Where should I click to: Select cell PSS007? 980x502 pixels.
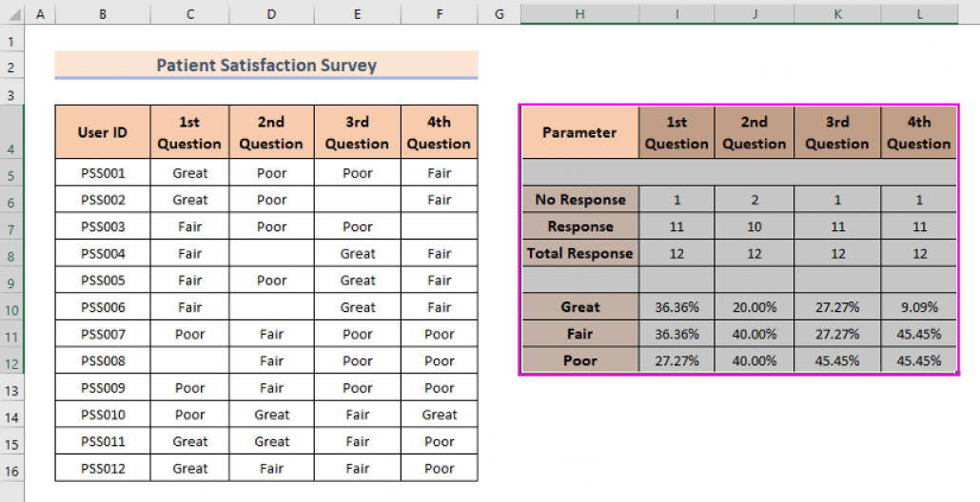(x=103, y=334)
